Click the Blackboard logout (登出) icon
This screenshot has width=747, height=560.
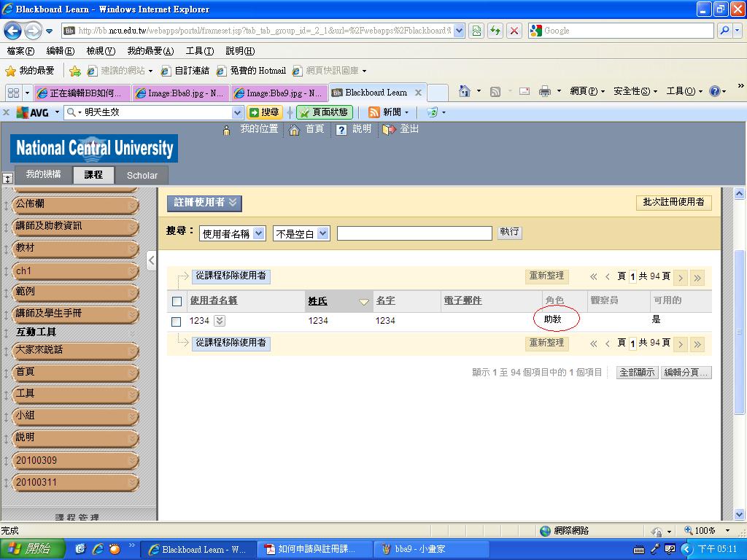390,129
